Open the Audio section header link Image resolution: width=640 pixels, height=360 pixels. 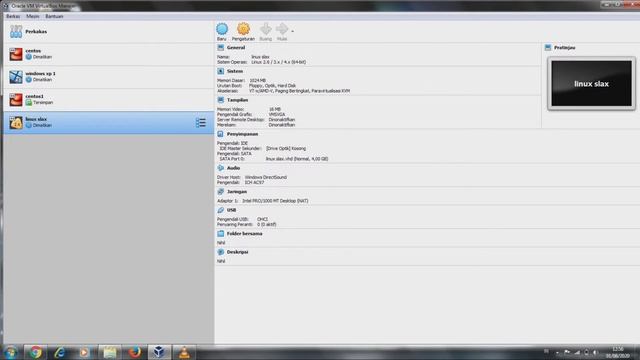(x=233, y=168)
